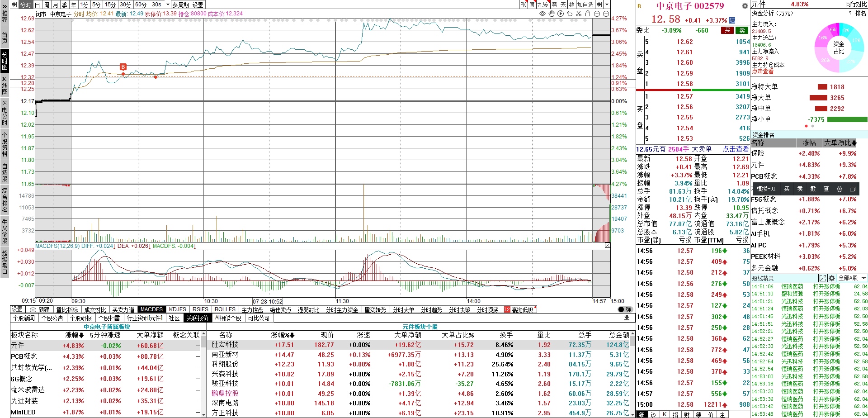Toggle the lock icon above chart

click(x=588, y=14)
